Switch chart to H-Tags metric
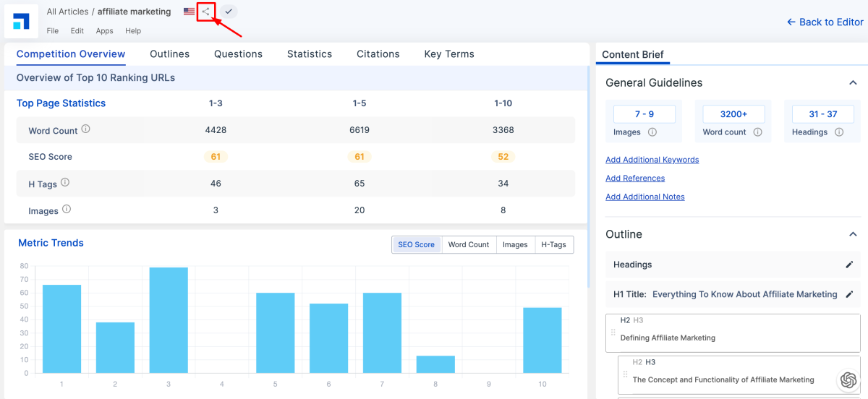 tap(553, 245)
